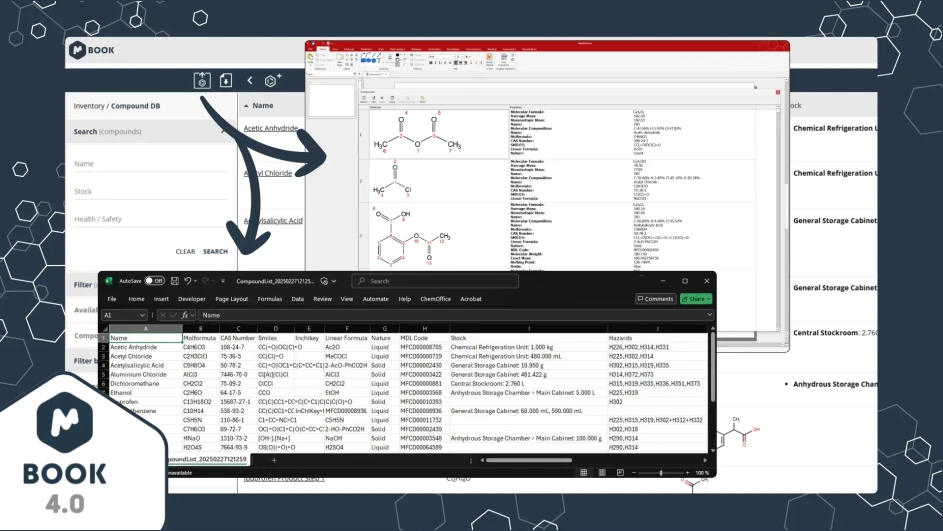943x531 pixels.
Task: Click the Excel horizontal scrollbar thumb
Action: (529, 460)
